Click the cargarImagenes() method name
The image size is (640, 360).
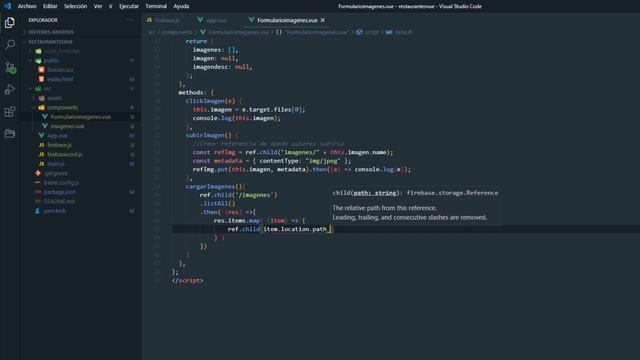tap(210, 187)
